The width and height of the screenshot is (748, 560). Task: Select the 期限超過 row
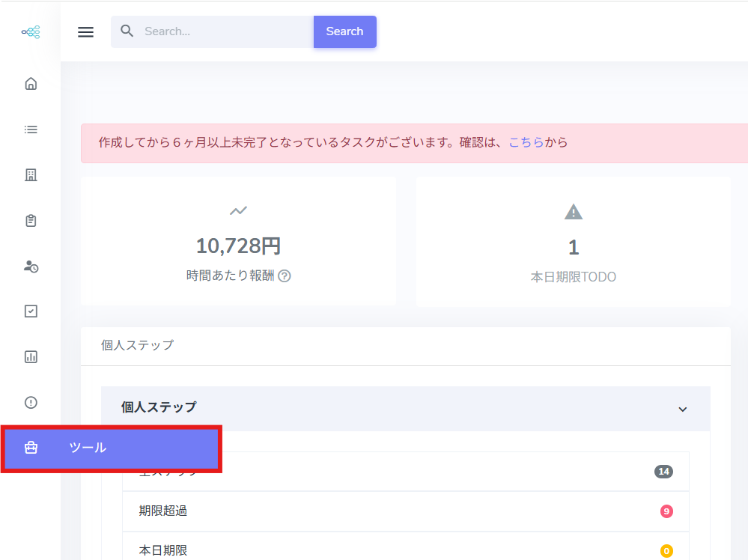(x=405, y=511)
